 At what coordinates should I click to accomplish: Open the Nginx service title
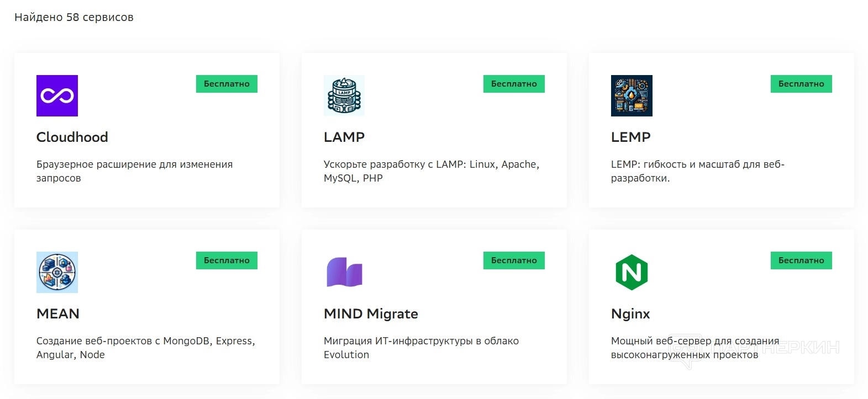coord(630,313)
